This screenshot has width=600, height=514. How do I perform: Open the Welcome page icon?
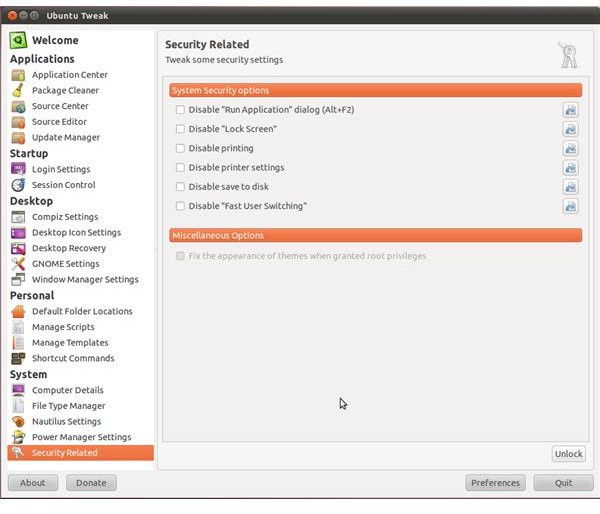18,40
